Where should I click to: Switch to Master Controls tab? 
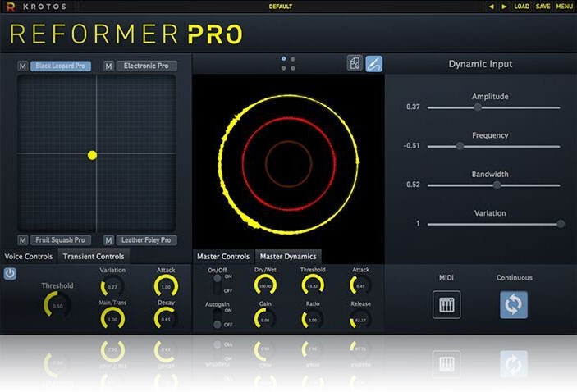tap(223, 257)
